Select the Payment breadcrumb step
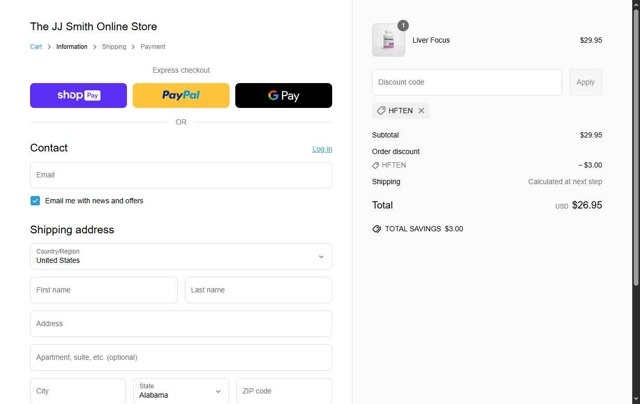Screen dimensions: 640x404 tap(153, 47)
